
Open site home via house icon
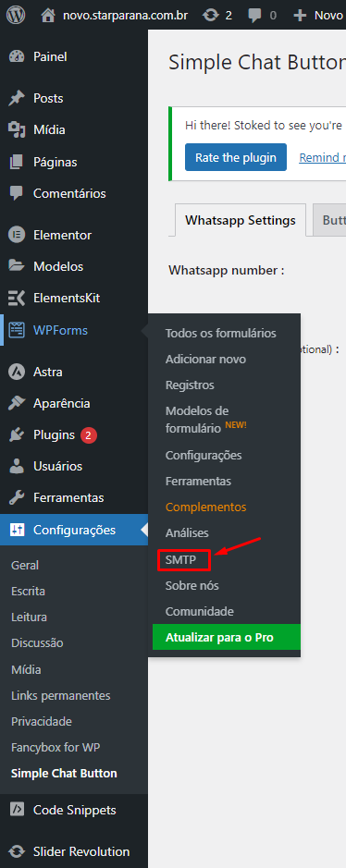[x=49, y=15]
